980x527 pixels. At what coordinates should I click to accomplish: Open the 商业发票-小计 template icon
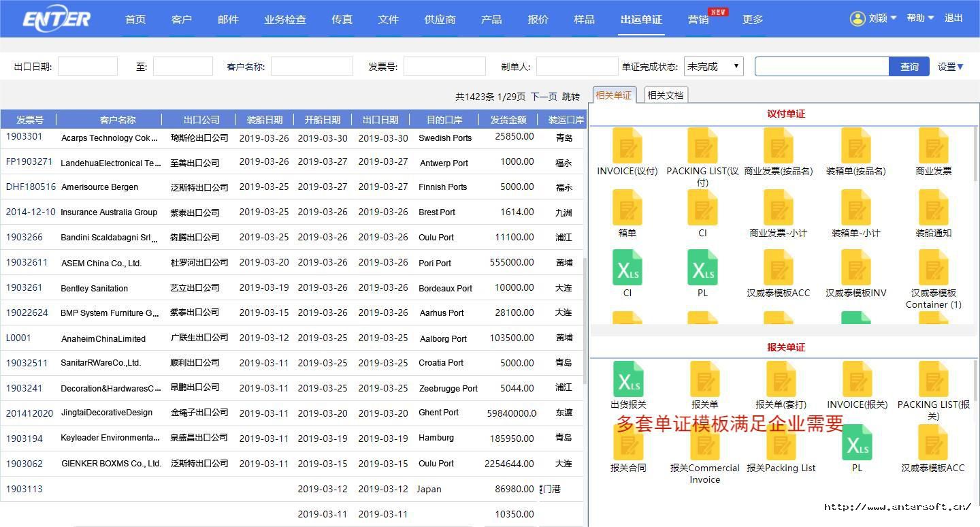pyautogui.click(x=778, y=207)
